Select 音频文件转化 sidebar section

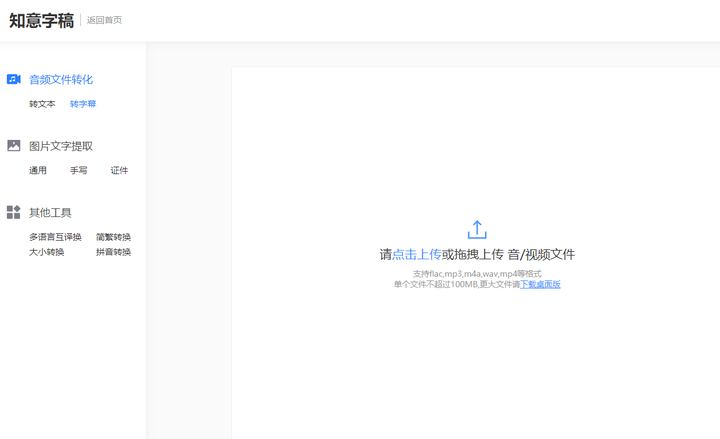pos(61,79)
